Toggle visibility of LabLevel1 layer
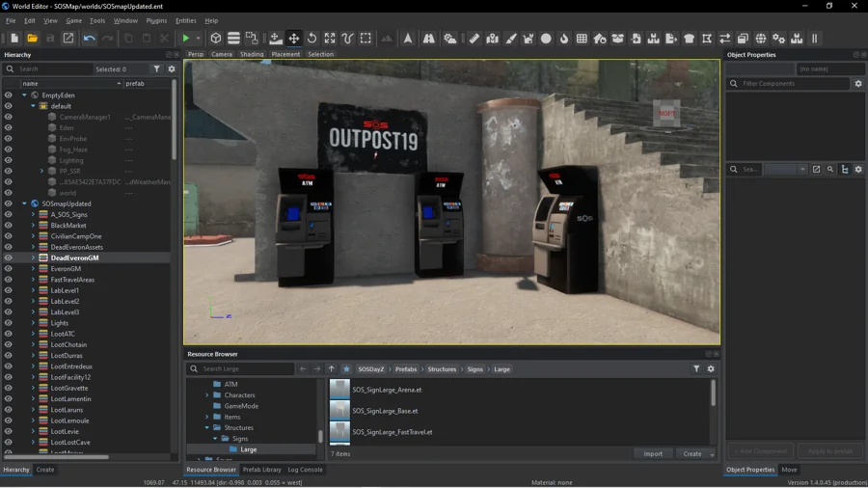This screenshot has width=868, height=488. click(9, 290)
